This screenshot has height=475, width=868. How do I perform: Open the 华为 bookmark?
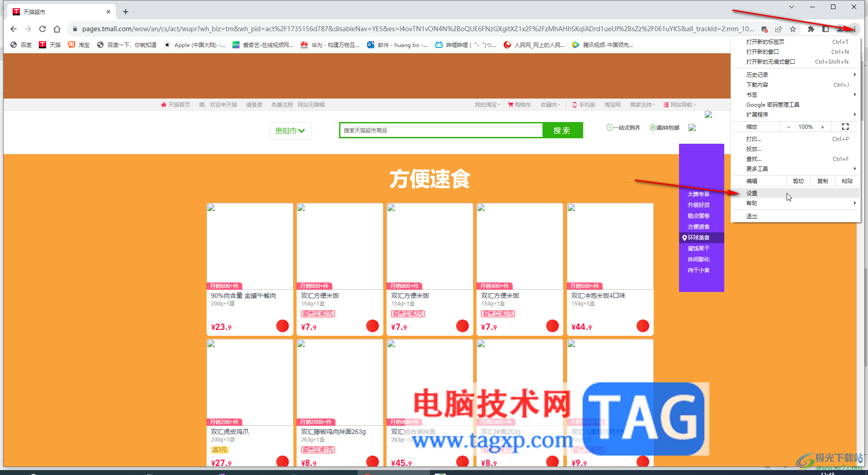(330, 45)
